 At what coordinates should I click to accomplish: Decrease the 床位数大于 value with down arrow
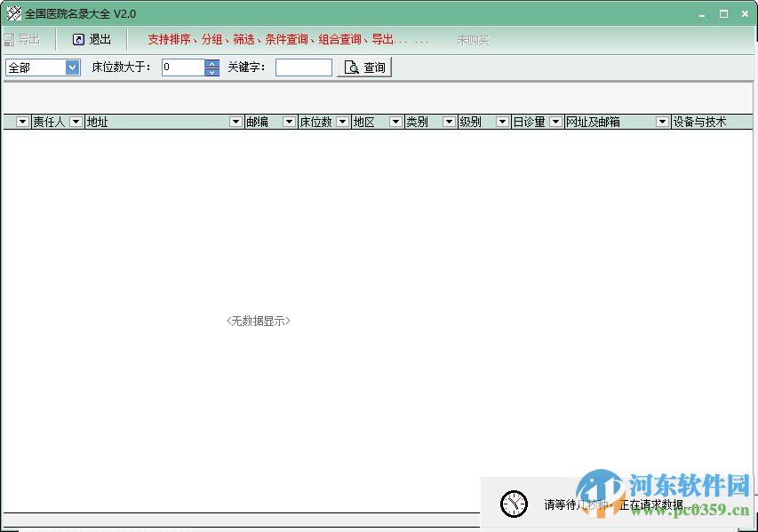tap(212, 72)
